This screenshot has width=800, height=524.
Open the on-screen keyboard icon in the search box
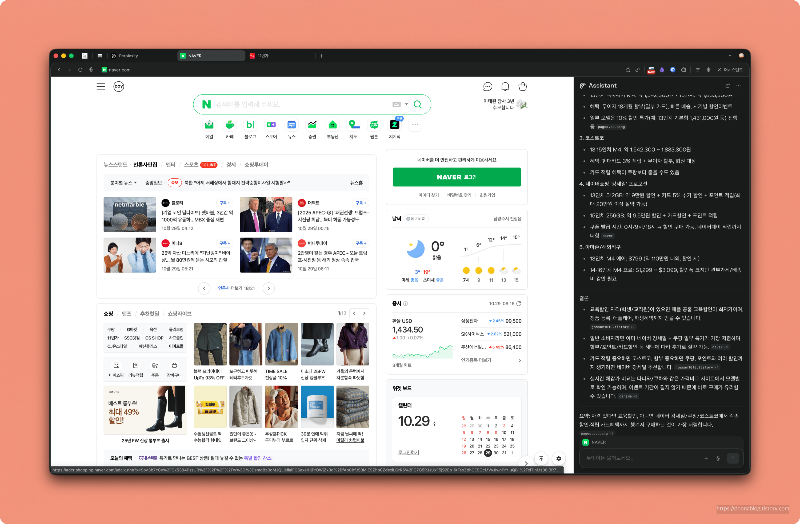[x=396, y=105]
